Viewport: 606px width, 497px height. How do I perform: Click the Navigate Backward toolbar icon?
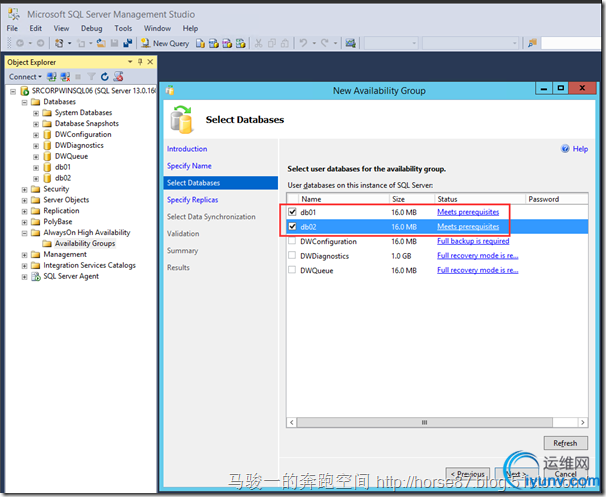click(20, 43)
